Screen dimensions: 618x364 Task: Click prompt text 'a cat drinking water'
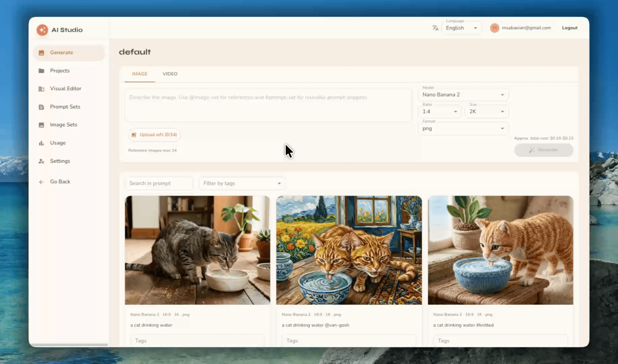[x=151, y=325]
